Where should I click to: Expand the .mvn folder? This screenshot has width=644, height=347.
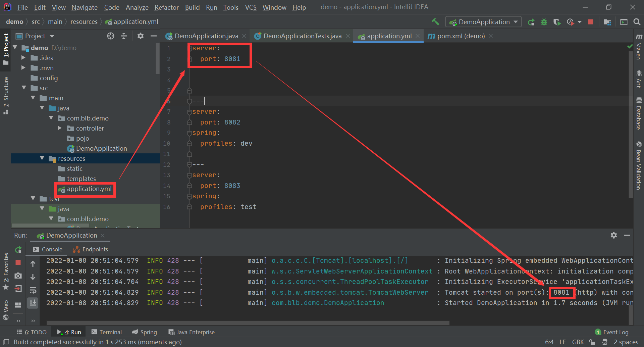pos(23,68)
